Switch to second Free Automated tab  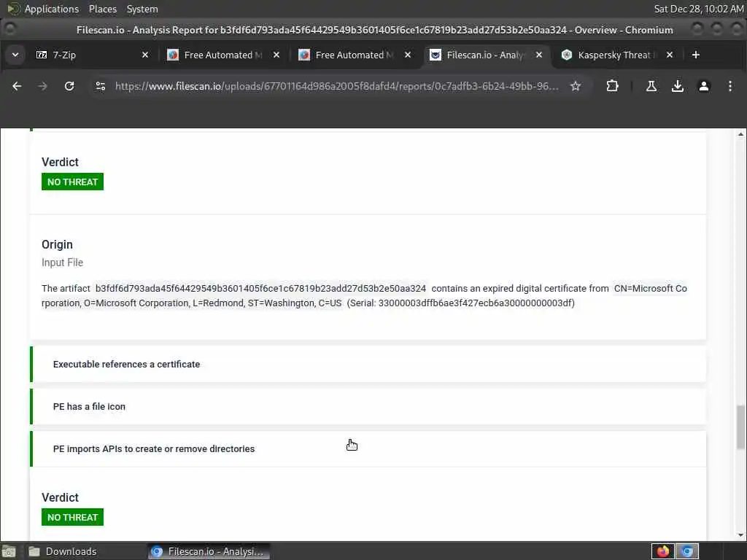click(x=353, y=55)
